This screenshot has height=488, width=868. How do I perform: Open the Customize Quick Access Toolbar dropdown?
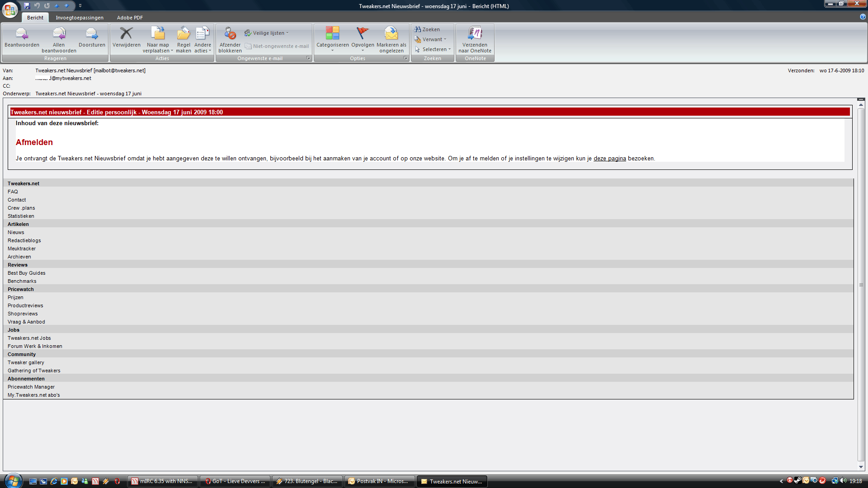coord(80,6)
